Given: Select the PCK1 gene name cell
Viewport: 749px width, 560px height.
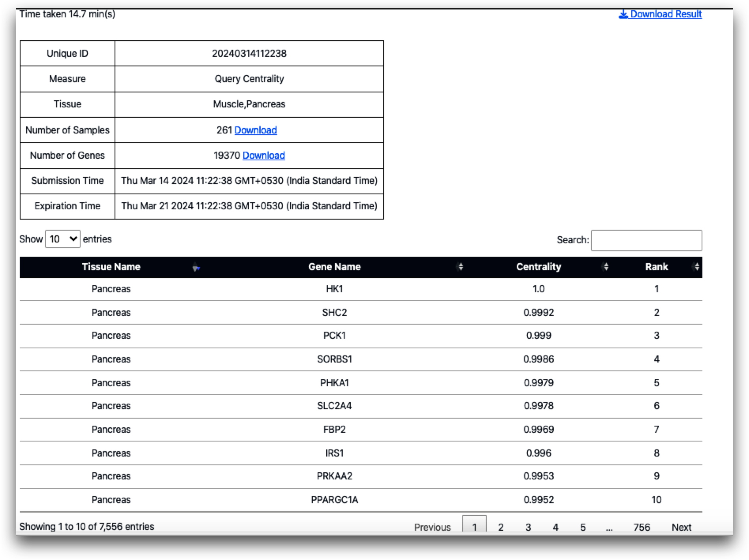Looking at the screenshot, I should [334, 335].
